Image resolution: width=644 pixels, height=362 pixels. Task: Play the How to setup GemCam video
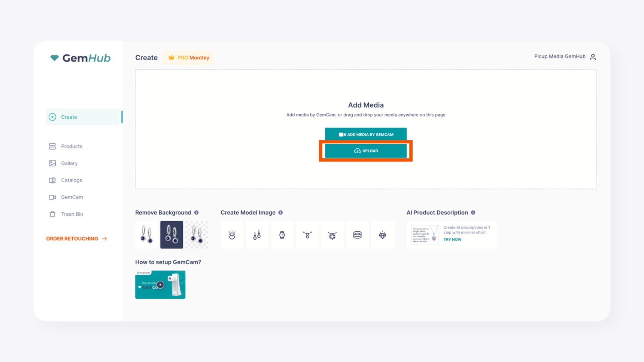click(x=160, y=285)
